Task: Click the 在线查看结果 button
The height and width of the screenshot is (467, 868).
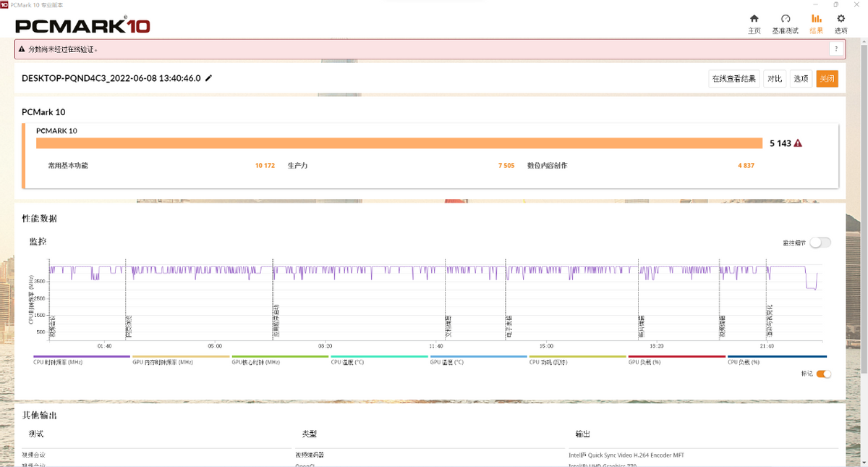Action: [734, 79]
